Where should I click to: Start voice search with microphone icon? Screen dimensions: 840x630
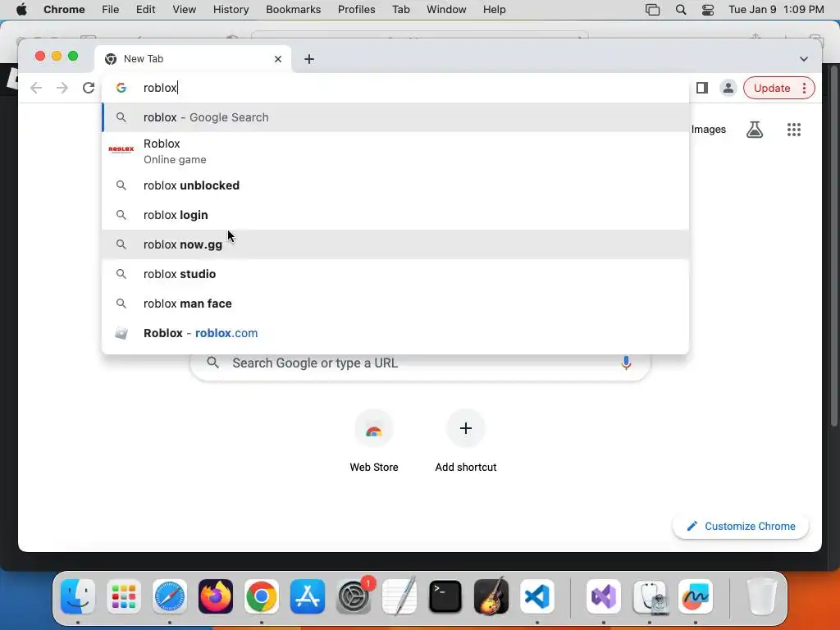(626, 363)
